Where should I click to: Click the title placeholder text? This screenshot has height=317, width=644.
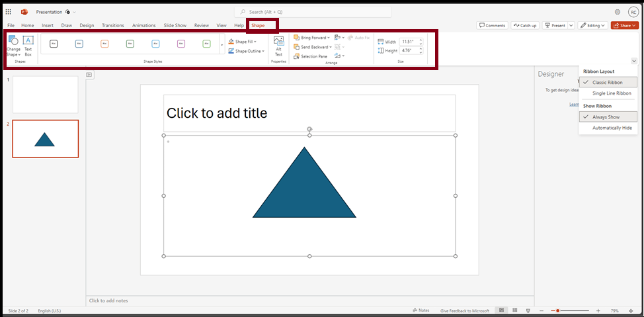217,113
